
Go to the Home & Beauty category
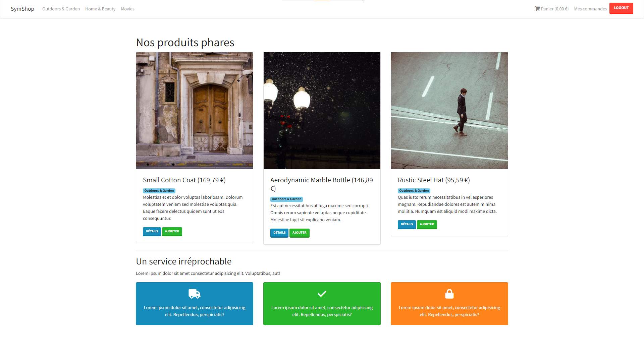[100, 9]
